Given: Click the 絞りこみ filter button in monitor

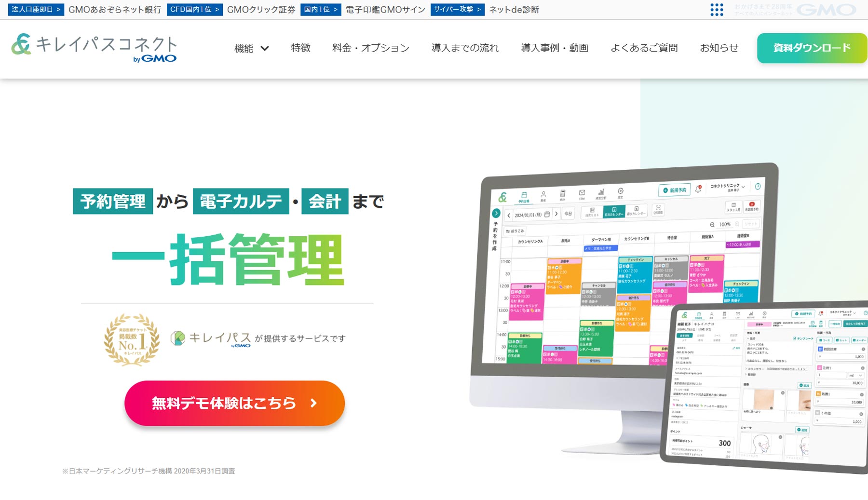Looking at the screenshot, I should click(515, 231).
